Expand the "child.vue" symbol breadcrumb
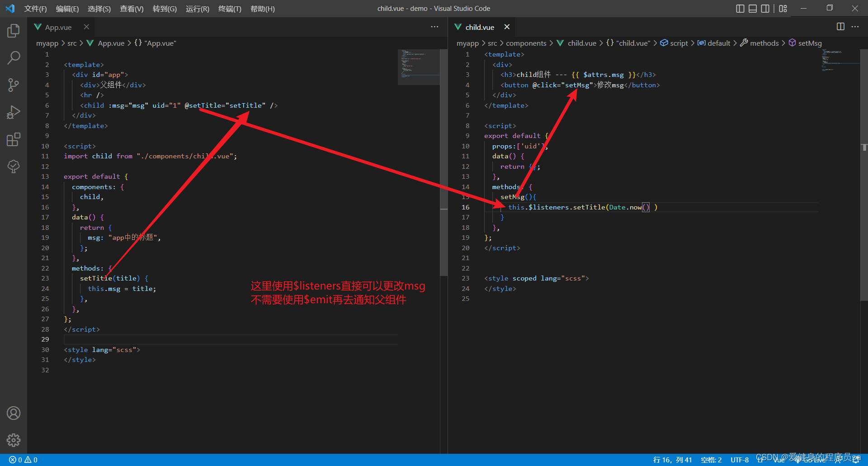Viewport: 868px width, 466px height. point(628,43)
